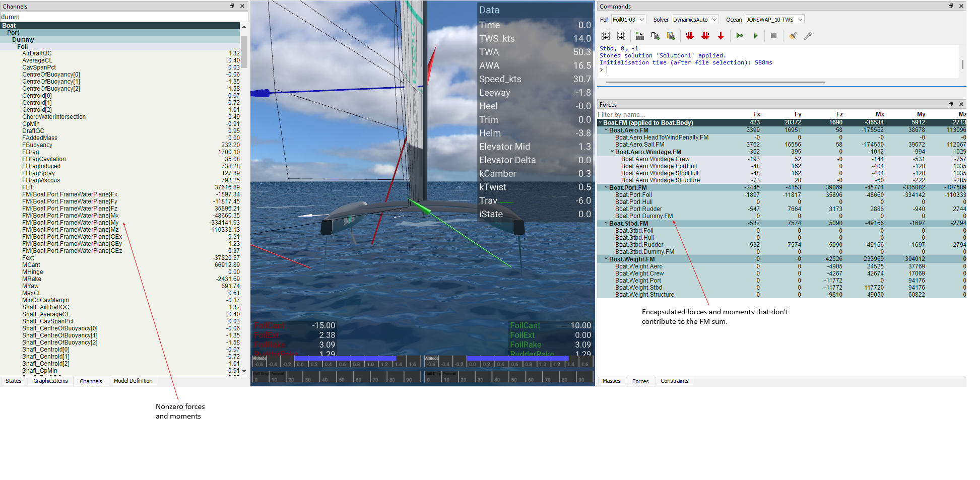Click the play-with-record-dot icon
The image size is (980, 480).
(x=739, y=36)
